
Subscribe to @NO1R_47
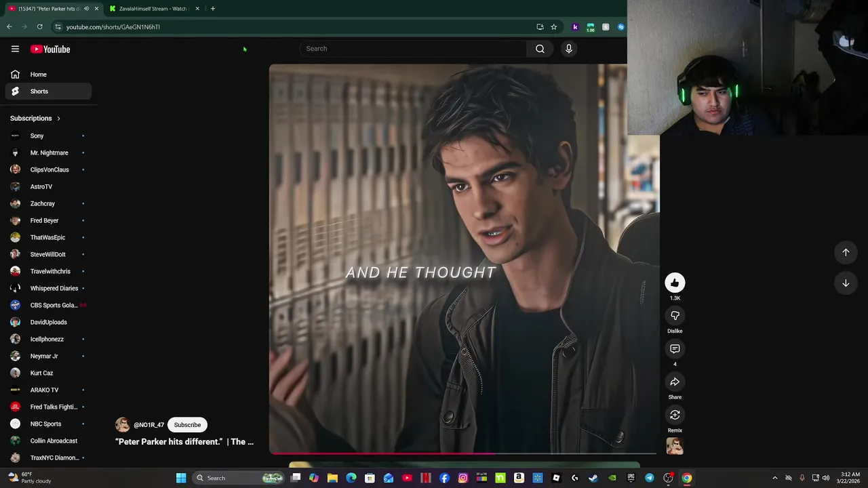(x=187, y=425)
